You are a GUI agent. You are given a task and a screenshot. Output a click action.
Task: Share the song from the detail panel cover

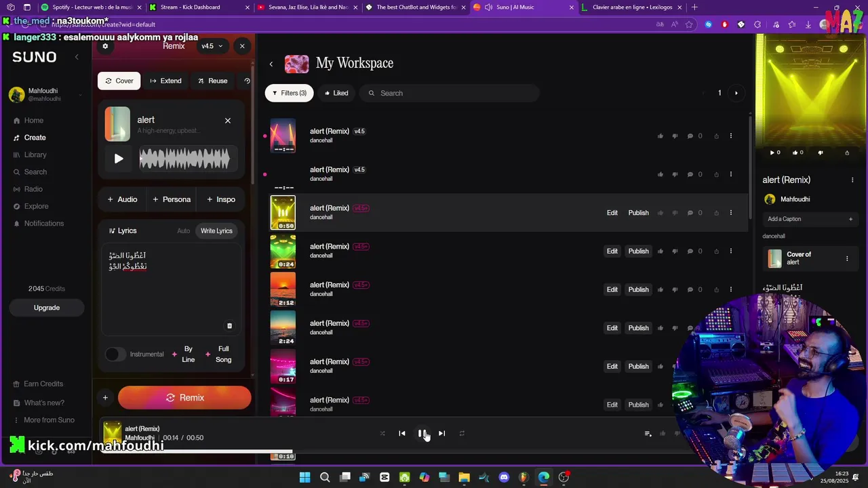847,152
